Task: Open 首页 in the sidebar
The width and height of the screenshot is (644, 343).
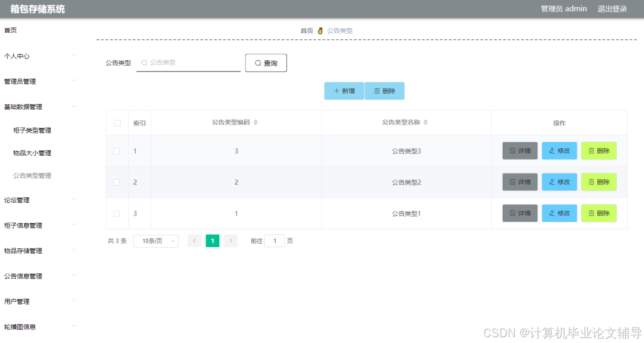Action: (10, 30)
